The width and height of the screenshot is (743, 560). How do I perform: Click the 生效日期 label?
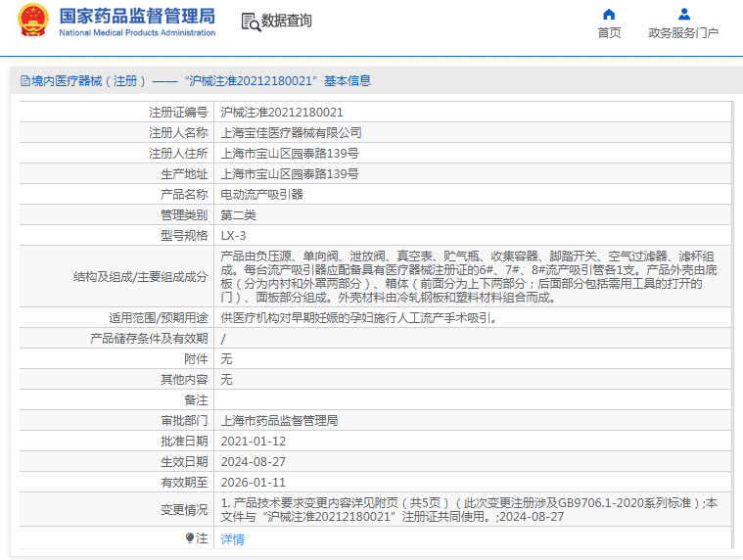(184, 461)
